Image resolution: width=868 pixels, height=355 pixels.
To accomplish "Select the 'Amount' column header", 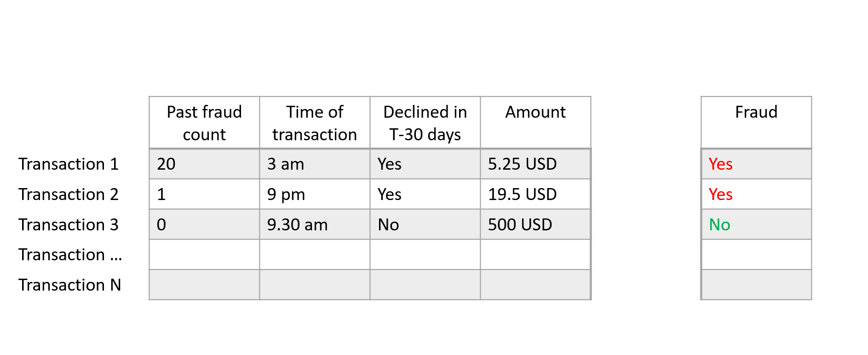I will (x=535, y=123).
